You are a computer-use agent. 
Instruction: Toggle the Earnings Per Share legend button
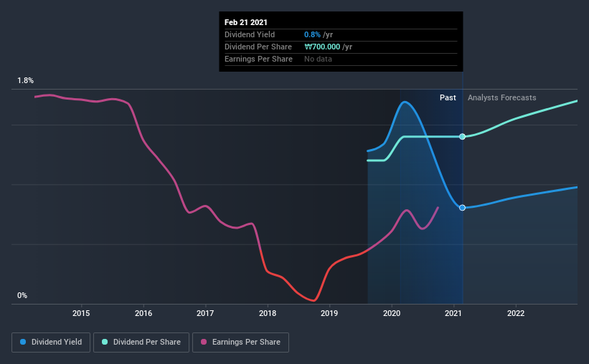(240, 343)
